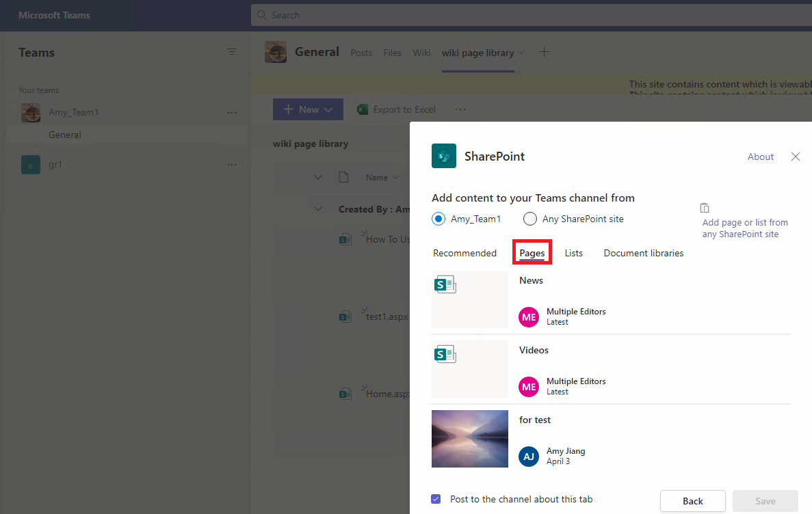Collapse the Created By group chevron
Image resolution: width=812 pixels, height=514 pixels.
click(318, 209)
